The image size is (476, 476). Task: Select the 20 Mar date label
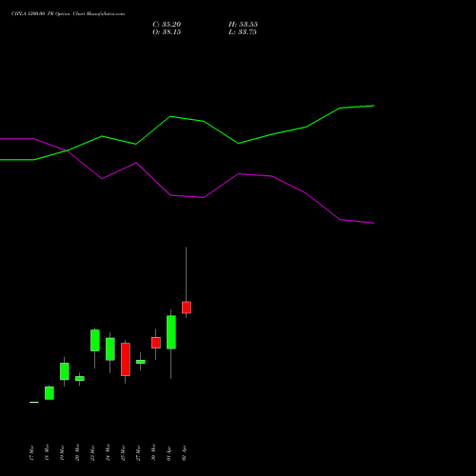[77, 452]
